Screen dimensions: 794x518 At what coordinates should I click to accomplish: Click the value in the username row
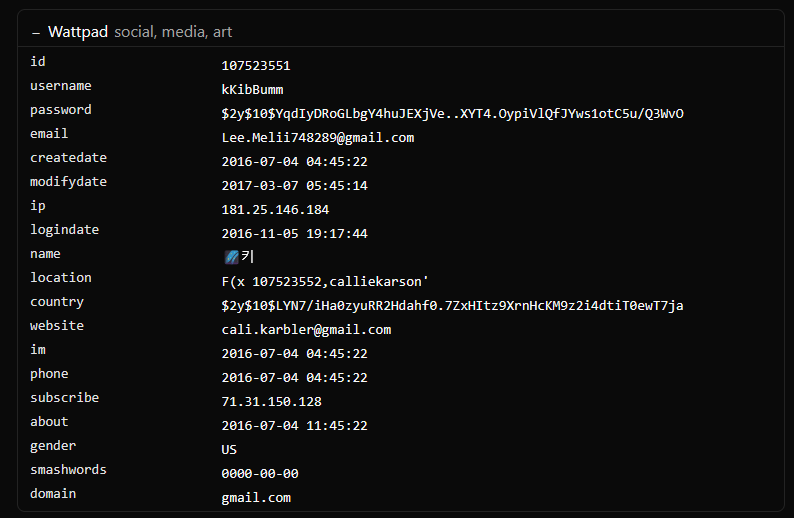[252, 90]
